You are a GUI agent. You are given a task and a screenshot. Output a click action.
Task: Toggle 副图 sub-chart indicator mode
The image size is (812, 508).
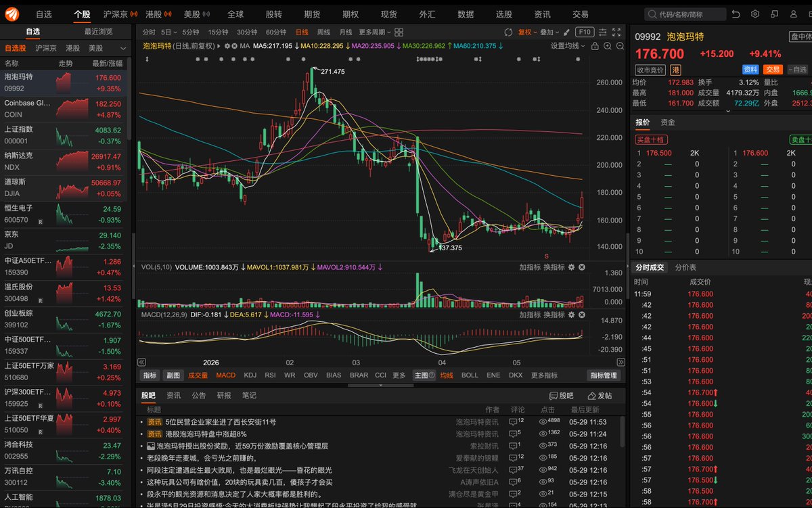pos(173,375)
